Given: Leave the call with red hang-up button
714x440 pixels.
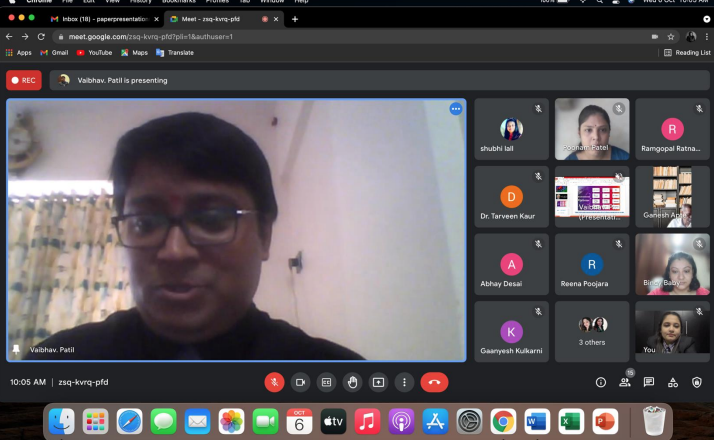Looking at the screenshot, I should 434,383.
